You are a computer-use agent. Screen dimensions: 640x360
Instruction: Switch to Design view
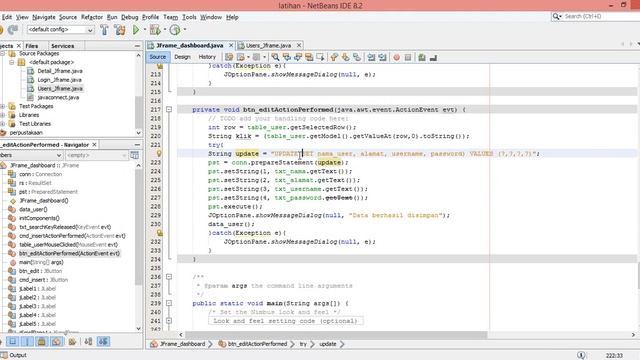[182, 57]
